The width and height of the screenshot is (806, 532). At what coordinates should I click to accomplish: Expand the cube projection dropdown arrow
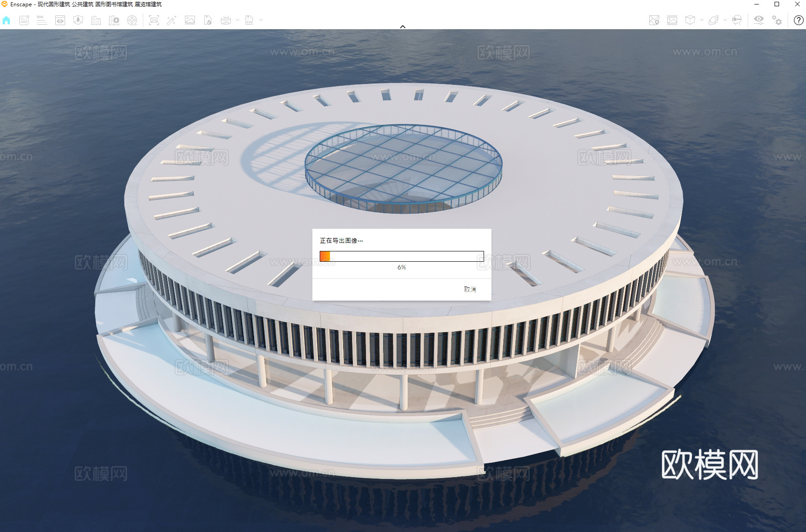(702, 20)
